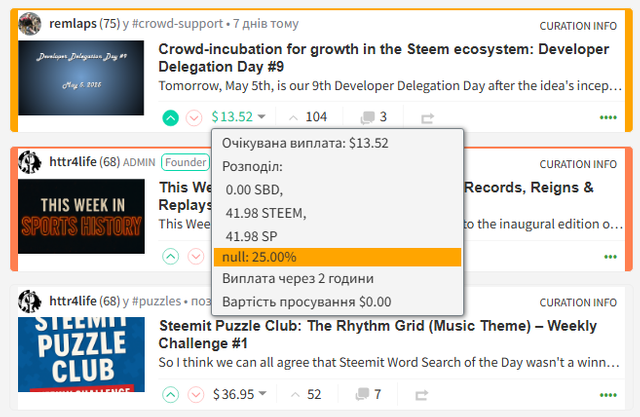The image size is (640, 417).
Task: Upvote the This Week in Sports History post
Action: 171,257
